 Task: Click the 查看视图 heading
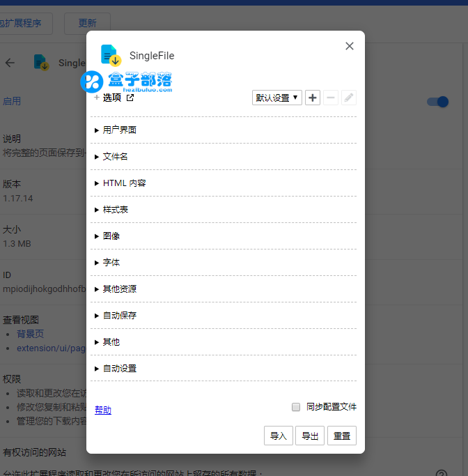pyautogui.click(x=21, y=320)
